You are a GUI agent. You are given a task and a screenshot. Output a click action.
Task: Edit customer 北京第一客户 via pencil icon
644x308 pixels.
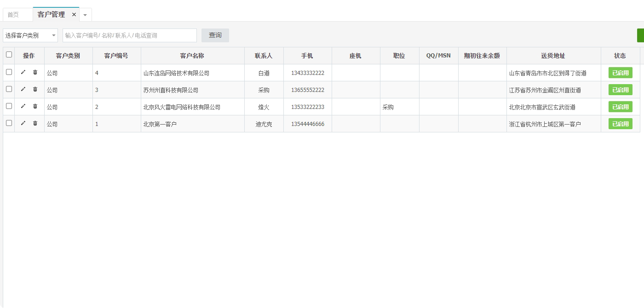point(23,123)
